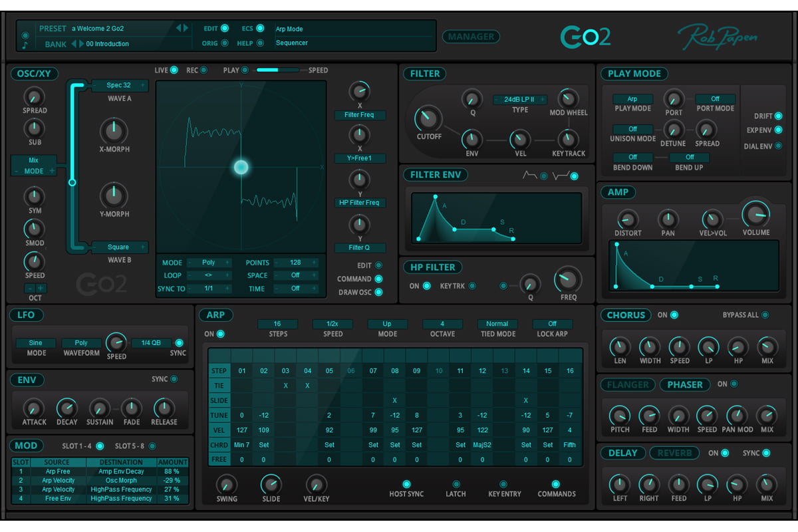798x532 pixels.
Task: Click the ENV Release knob
Action: click(x=164, y=408)
